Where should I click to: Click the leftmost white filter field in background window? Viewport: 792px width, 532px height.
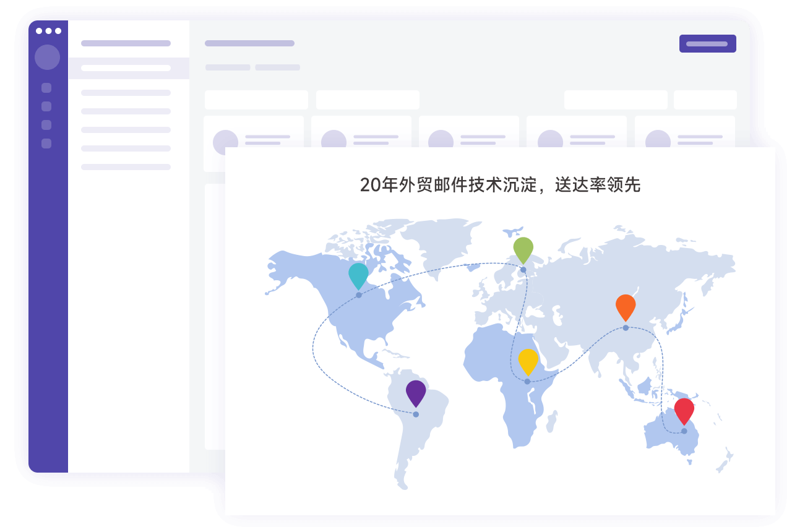point(256,100)
